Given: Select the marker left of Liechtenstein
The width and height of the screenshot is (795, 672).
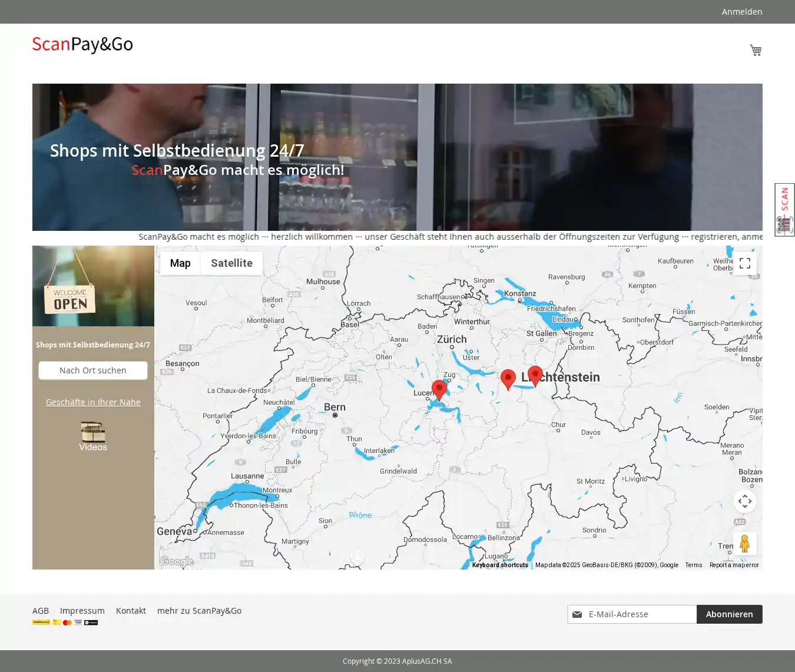Looking at the screenshot, I should 508,379.
